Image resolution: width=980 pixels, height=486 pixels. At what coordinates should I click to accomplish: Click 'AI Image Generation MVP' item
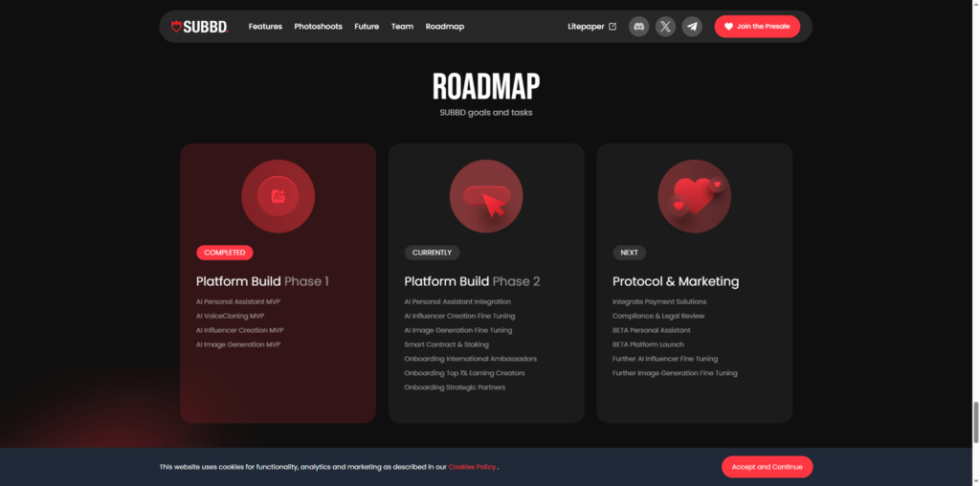coord(238,344)
